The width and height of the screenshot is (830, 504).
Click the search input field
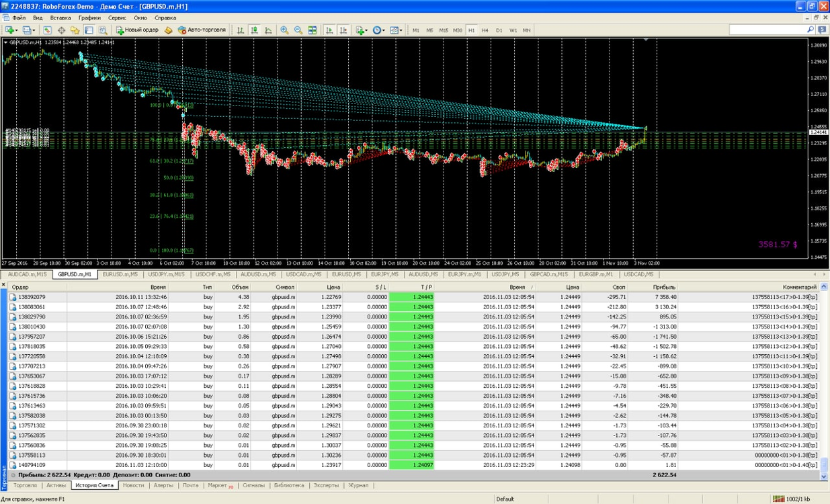[772, 30]
